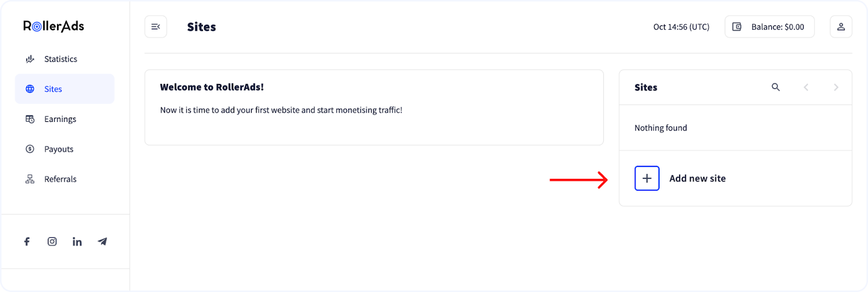Click the Referrals network icon

pos(30,179)
